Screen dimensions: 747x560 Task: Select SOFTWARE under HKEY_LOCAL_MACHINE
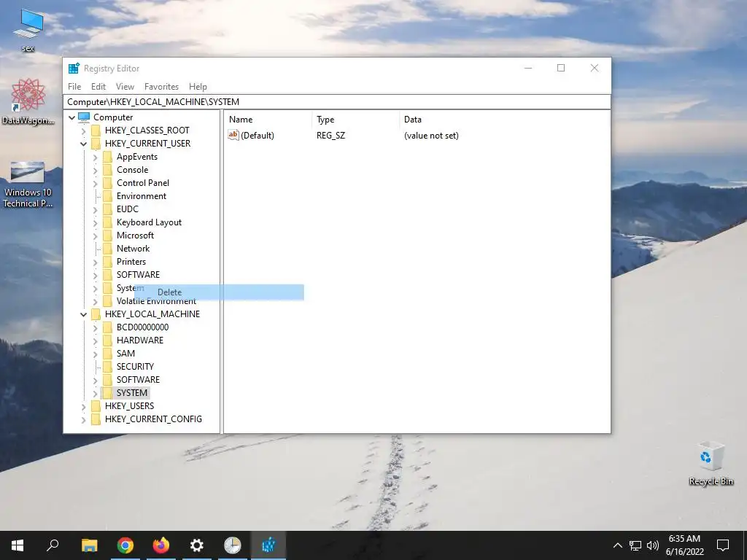138,379
